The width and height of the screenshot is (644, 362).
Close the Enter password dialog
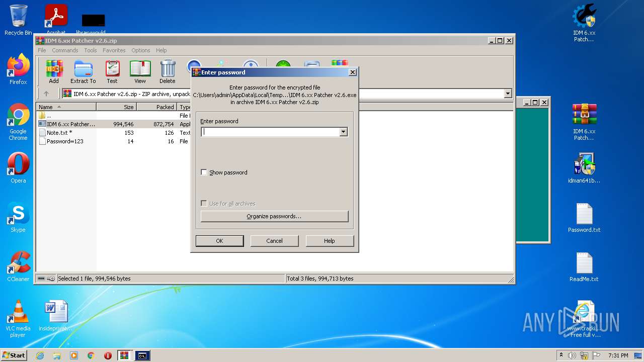(x=353, y=72)
